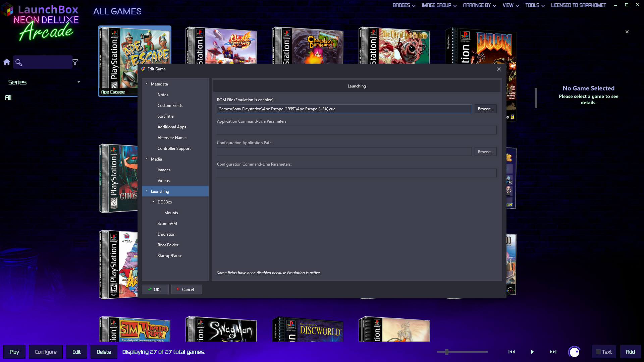Image resolution: width=644 pixels, height=362 pixels.
Task: Click Configuration Command-Line Parameters field
Action: click(357, 173)
